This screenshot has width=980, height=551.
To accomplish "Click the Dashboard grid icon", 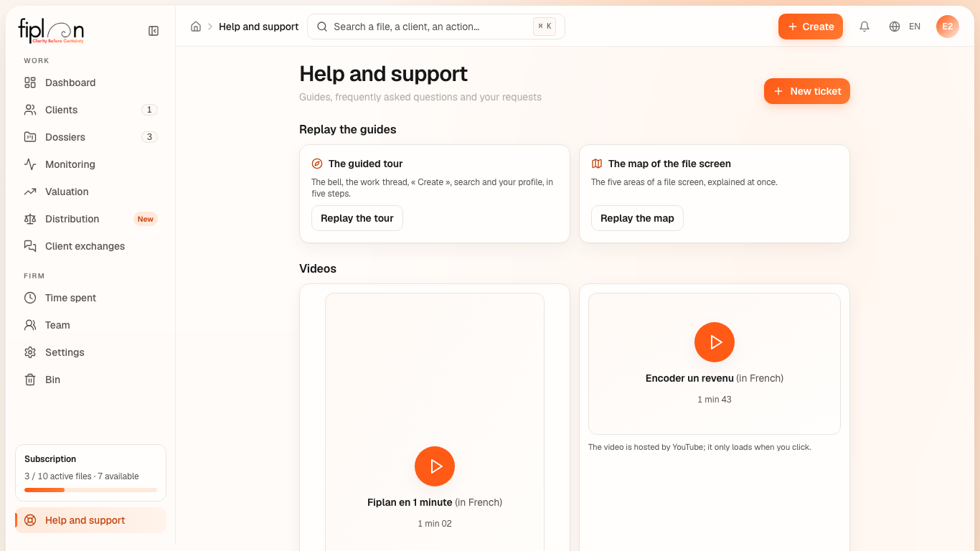I will coord(30,83).
